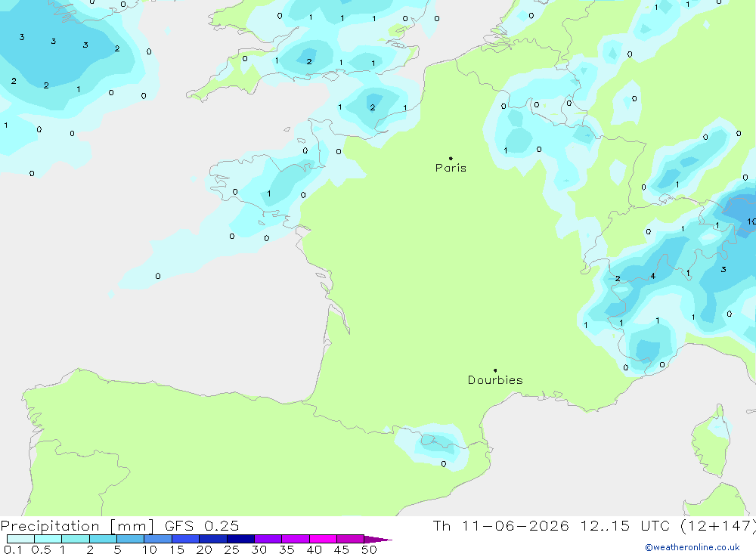The height and width of the screenshot is (554, 756).
Task: Click the legend value 25
Action: [231, 549]
